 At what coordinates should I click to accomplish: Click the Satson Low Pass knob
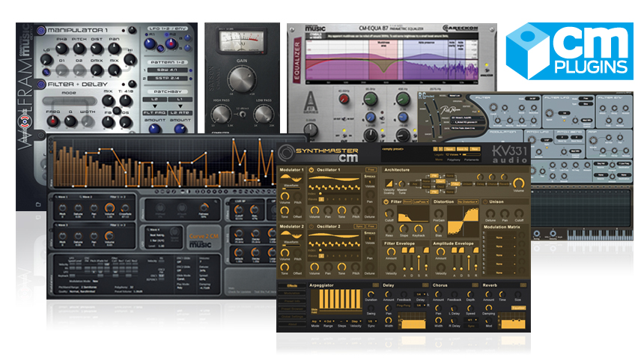(x=264, y=114)
